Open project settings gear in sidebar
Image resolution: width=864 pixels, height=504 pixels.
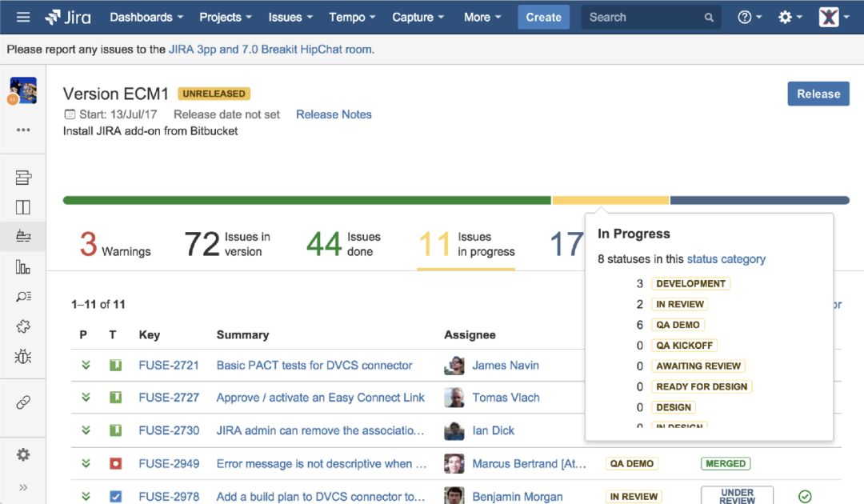point(23,454)
